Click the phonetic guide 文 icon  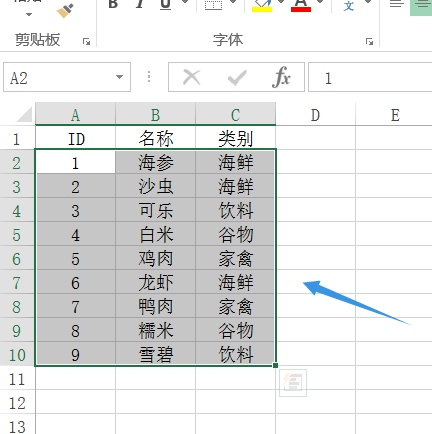tap(349, 6)
